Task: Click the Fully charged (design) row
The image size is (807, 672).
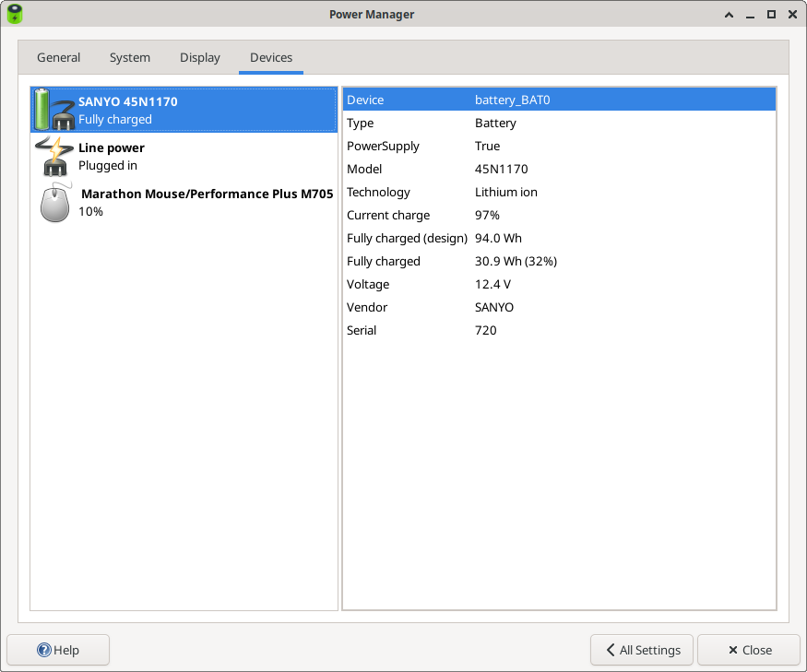Action: point(558,238)
